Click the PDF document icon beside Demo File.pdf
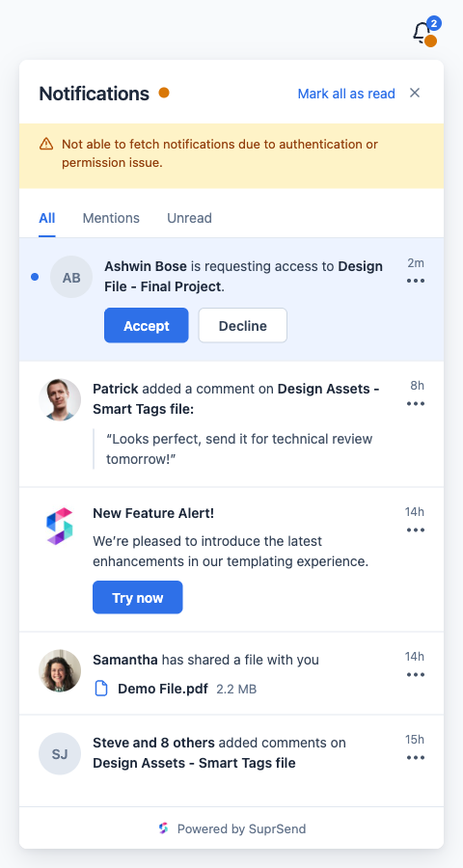The height and width of the screenshot is (868, 463). [100, 689]
